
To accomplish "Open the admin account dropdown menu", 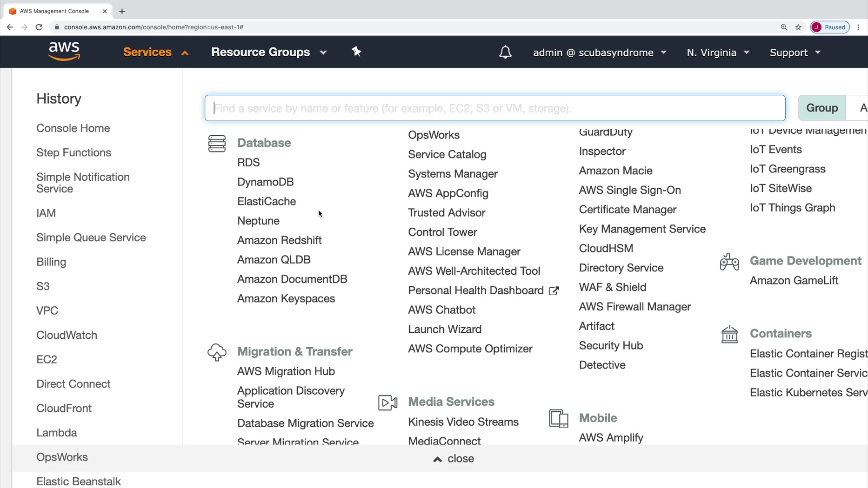I will click(x=600, y=53).
